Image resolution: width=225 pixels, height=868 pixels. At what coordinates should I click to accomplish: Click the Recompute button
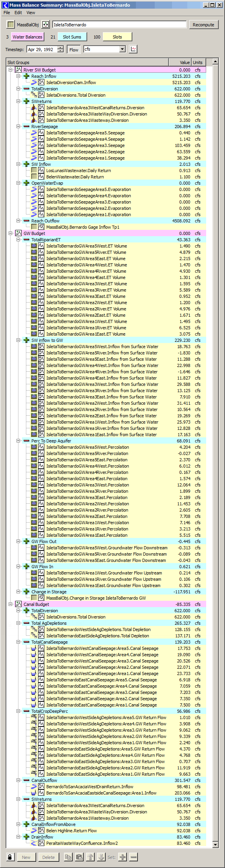click(203, 24)
